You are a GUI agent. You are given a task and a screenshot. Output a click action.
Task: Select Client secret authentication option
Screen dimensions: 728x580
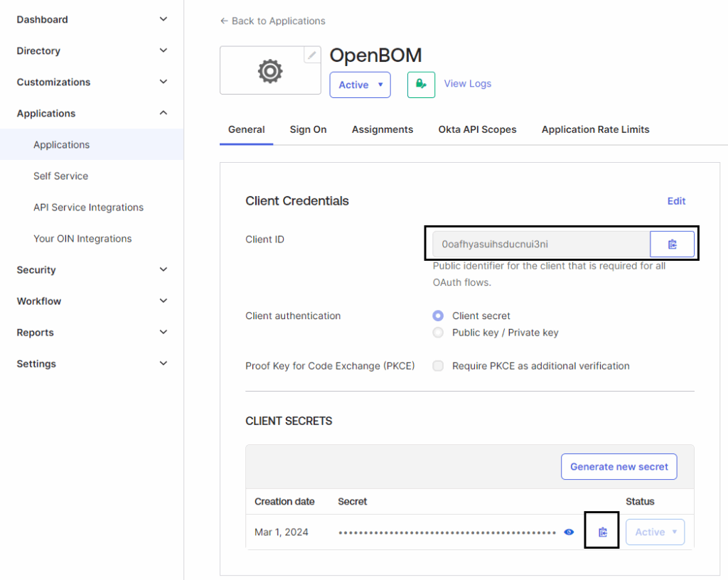(438, 316)
